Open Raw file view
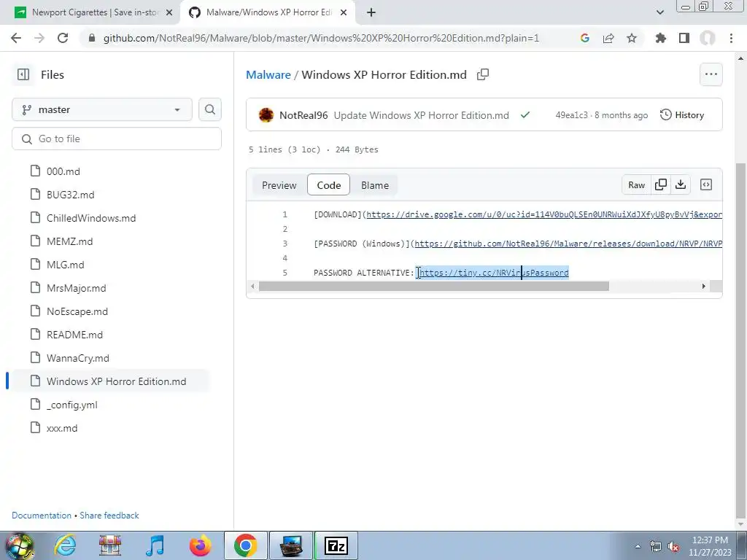This screenshot has height=560, width=747. pyautogui.click(x=636, y=184)
